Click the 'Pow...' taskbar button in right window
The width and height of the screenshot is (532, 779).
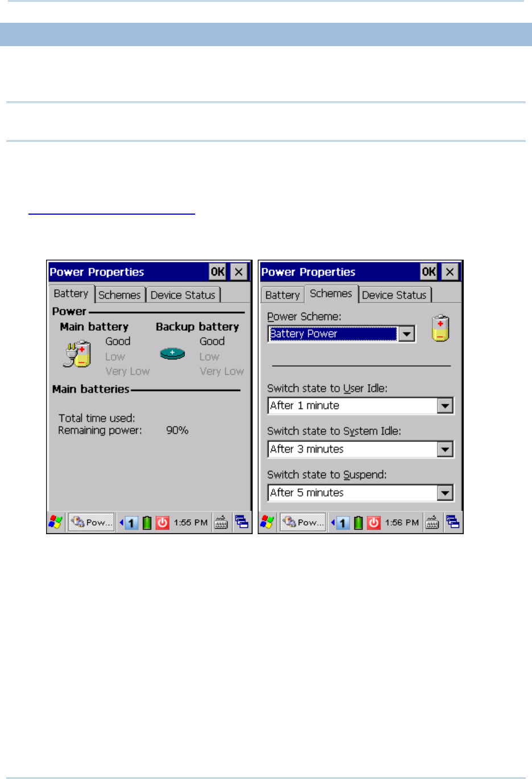[x=303, y=522]
